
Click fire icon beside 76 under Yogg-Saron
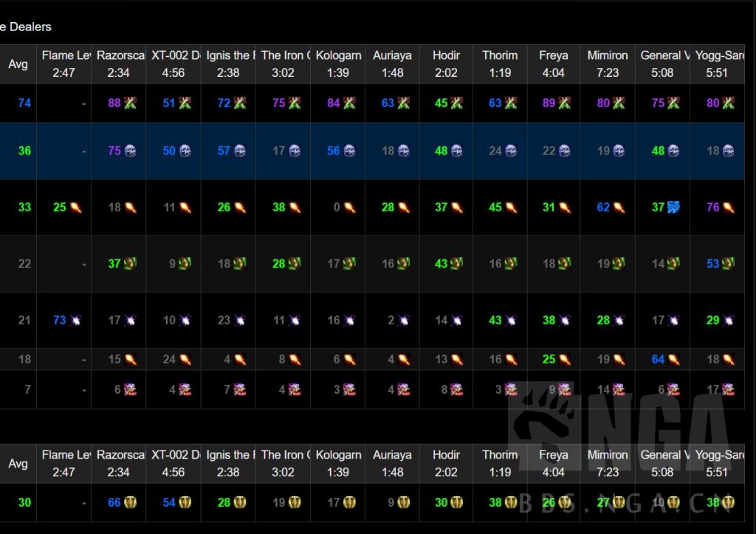(729, 208)
